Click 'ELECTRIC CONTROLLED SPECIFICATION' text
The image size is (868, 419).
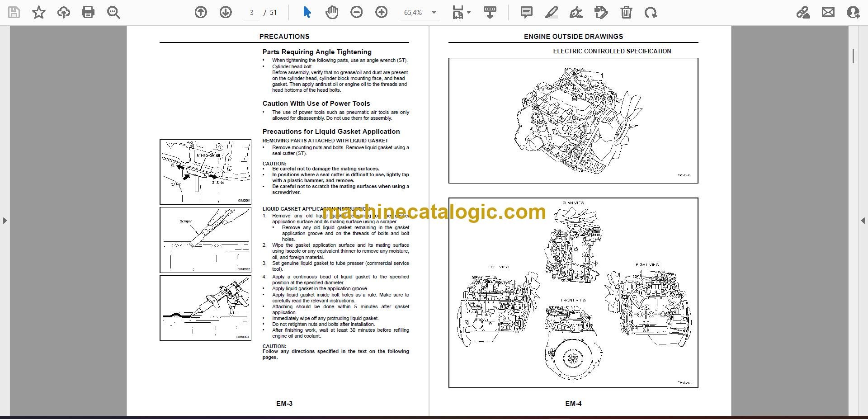click(x=612, y=51)
